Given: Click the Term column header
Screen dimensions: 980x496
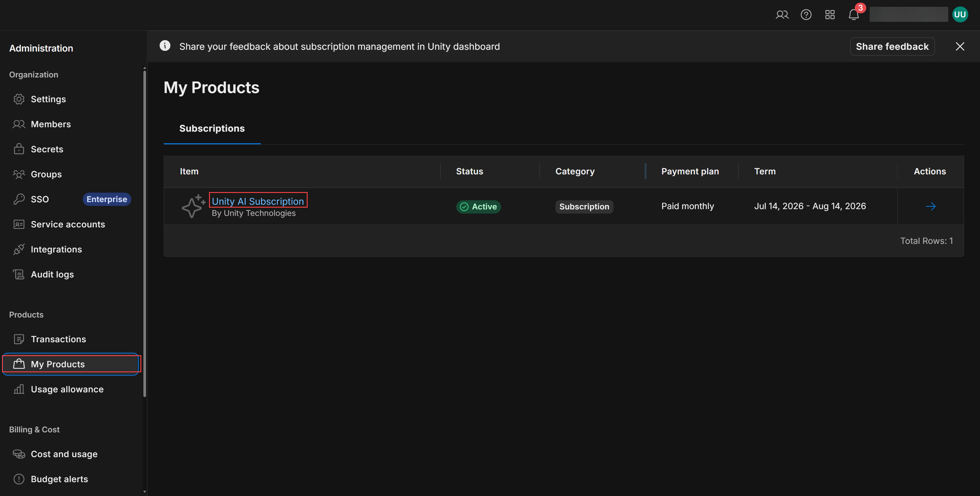Looking at the screenshot, I should 765,172.
